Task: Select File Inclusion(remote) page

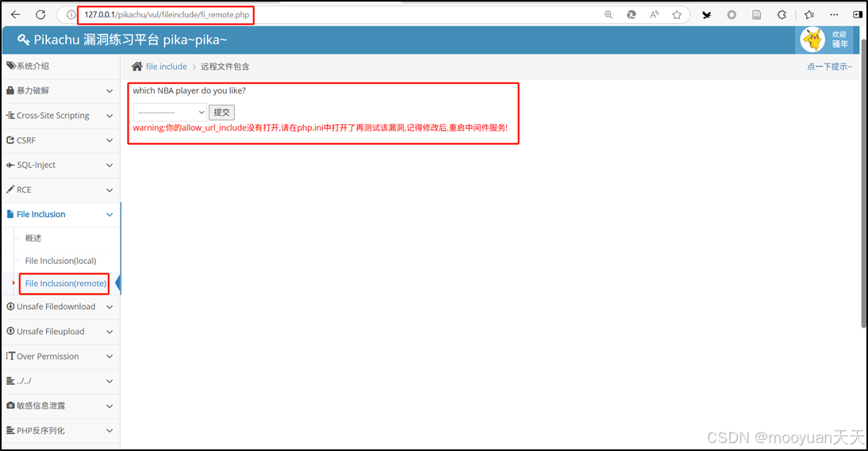Action: (65, 284)
